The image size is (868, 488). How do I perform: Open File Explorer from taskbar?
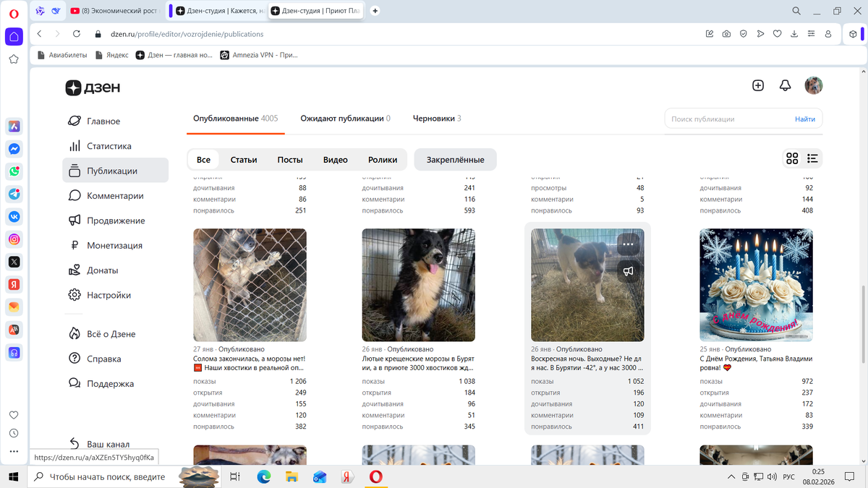point(292,476)
